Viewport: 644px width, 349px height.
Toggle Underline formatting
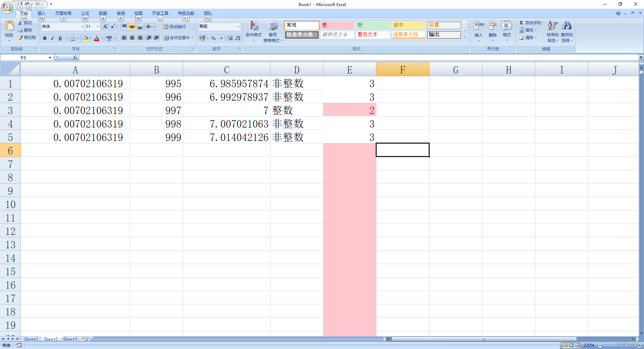60,38
